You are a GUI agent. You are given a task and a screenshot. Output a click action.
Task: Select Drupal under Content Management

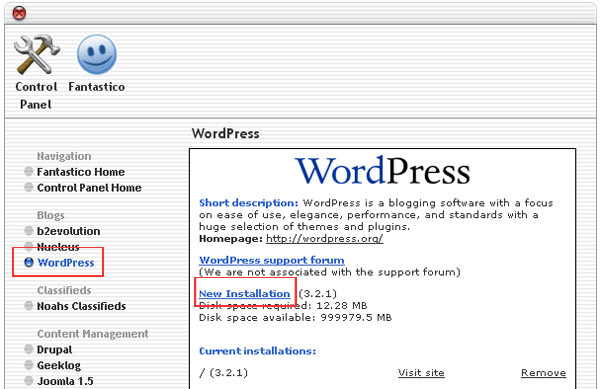[x=54, y=350]
